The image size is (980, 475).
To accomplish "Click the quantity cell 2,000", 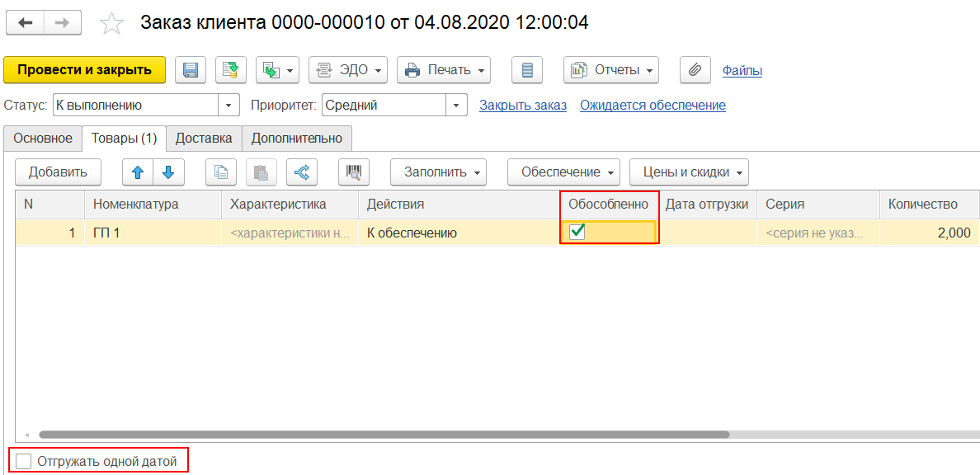I will tap(930, 233).
